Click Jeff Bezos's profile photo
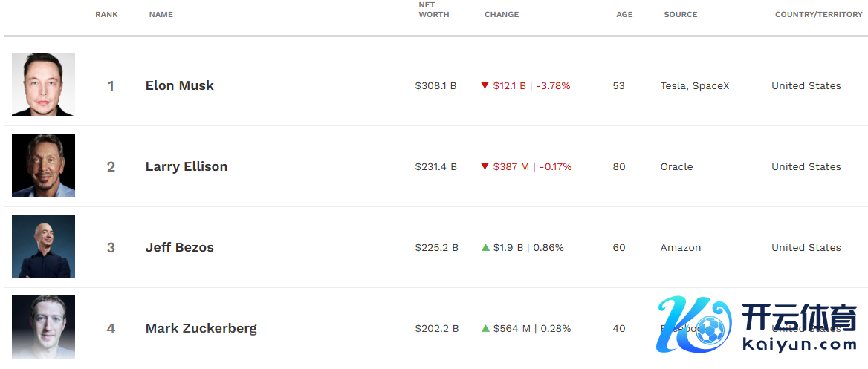The image size is (868, 369). coord(43,246)
